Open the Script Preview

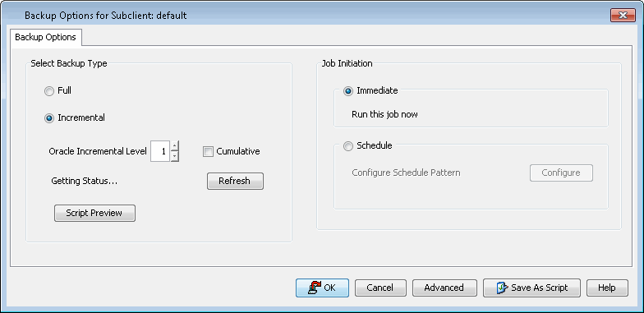[94, 213]
